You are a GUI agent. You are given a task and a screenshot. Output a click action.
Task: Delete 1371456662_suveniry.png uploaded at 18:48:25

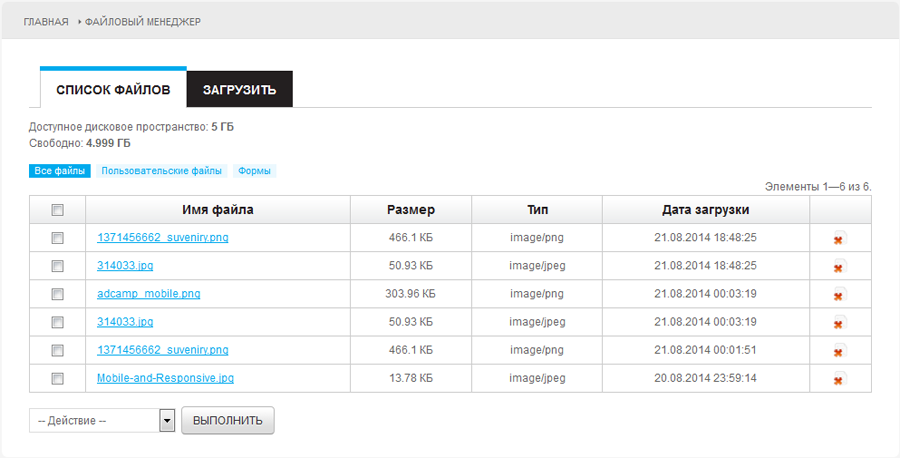point(839,239)
